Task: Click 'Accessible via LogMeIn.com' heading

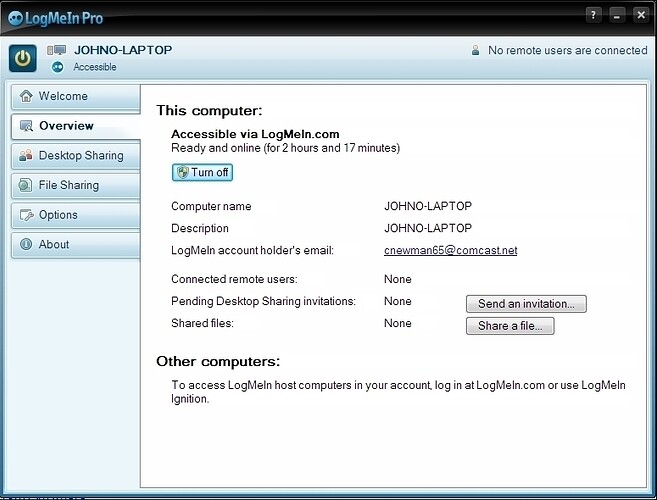Action: pos(255,134)
